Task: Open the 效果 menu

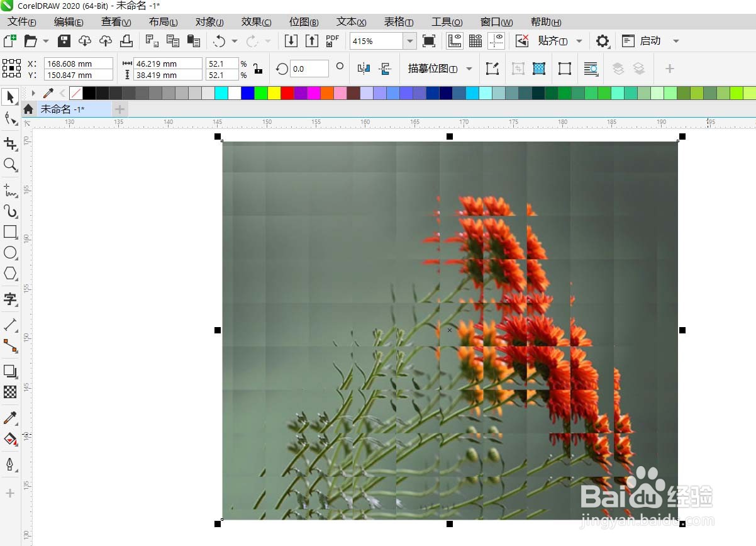Action: pyautogui.click(x=257, y=22)
